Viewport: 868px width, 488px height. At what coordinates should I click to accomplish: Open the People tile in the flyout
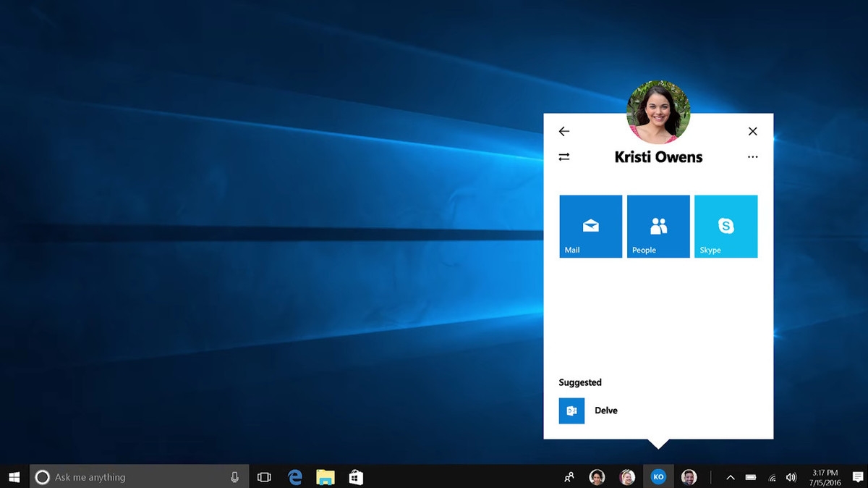click(x=658, y=226)
